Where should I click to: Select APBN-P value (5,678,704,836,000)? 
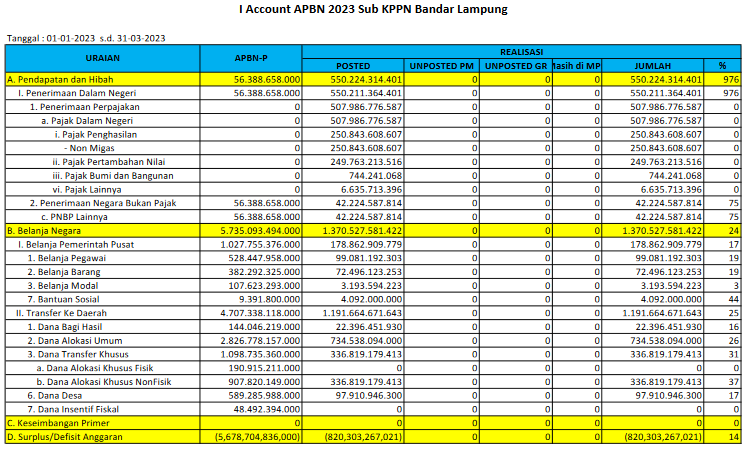pos(257,437)
